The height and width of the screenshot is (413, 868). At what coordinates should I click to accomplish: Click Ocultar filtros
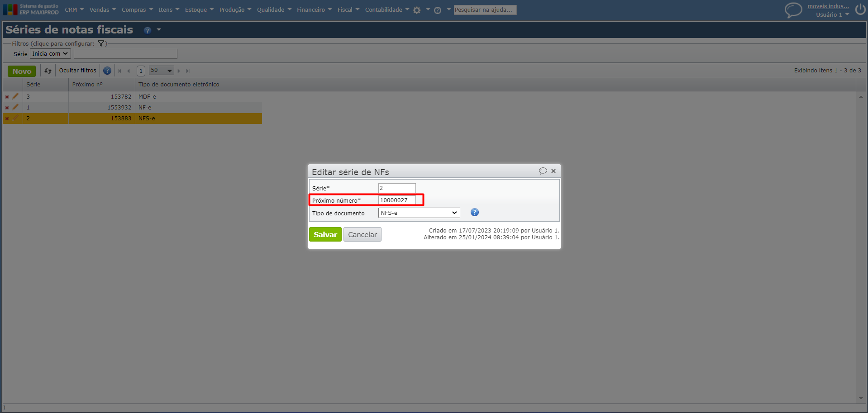click(x=78, y=71)
